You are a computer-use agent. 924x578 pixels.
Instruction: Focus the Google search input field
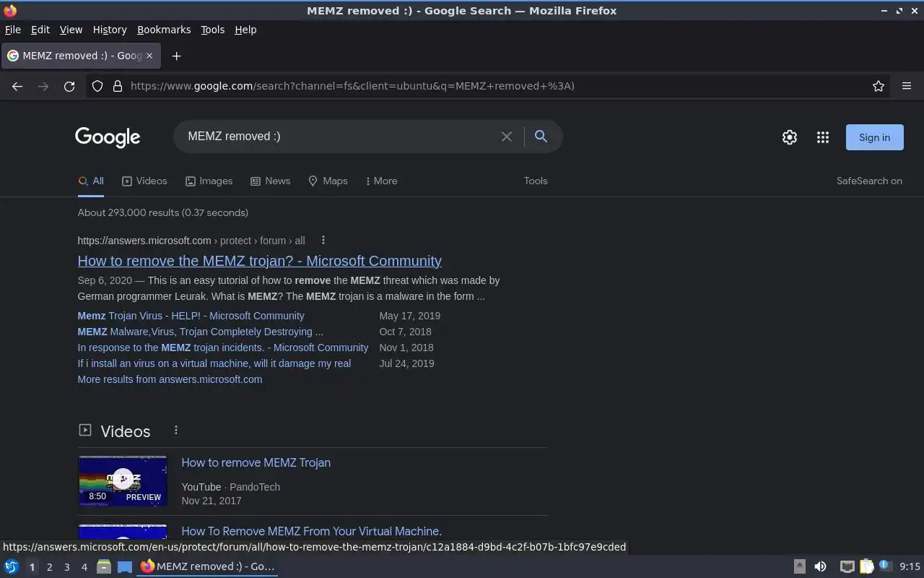339,137
